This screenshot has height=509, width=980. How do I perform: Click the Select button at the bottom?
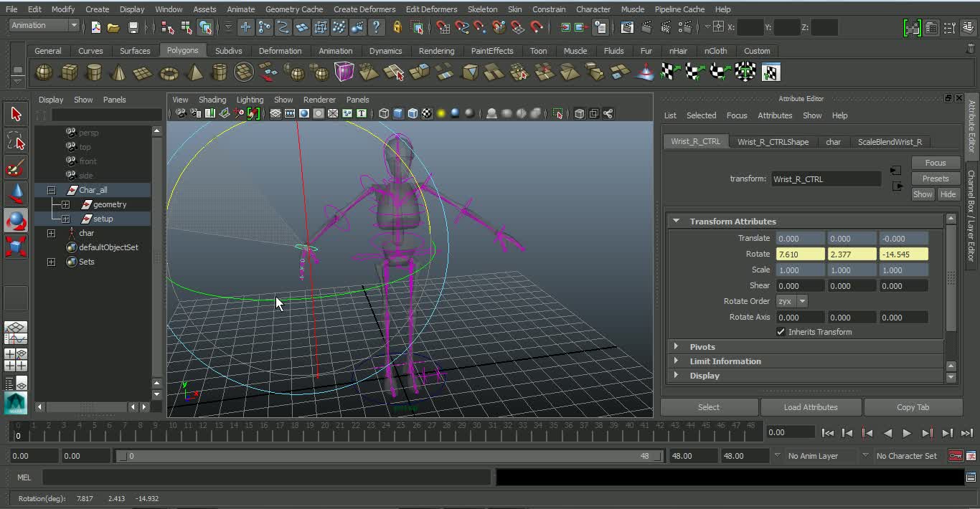[709, 407]
